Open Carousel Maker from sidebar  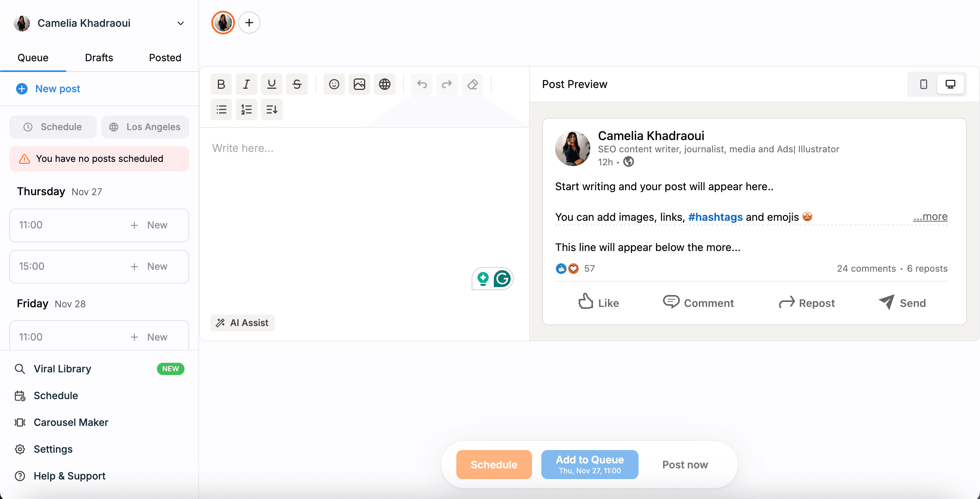(71, 422)
